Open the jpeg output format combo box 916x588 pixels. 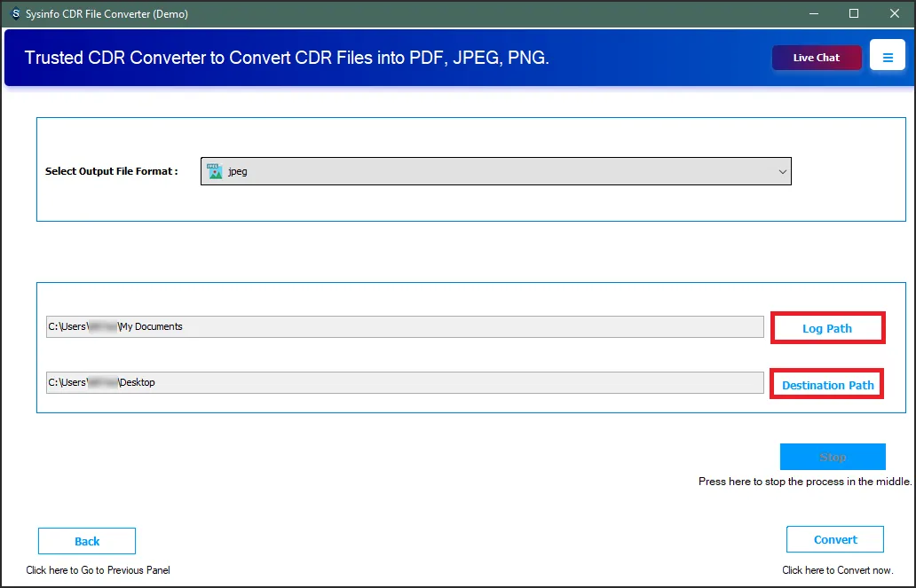(x=495, y=171)
